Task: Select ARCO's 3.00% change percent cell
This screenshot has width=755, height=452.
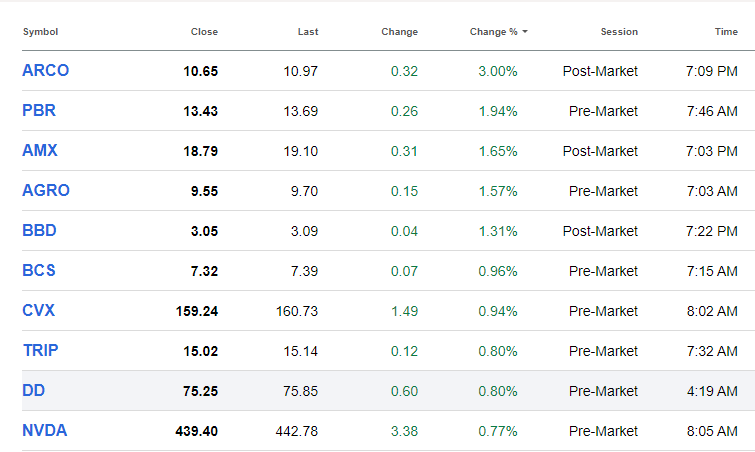Action: pos(498,71)
